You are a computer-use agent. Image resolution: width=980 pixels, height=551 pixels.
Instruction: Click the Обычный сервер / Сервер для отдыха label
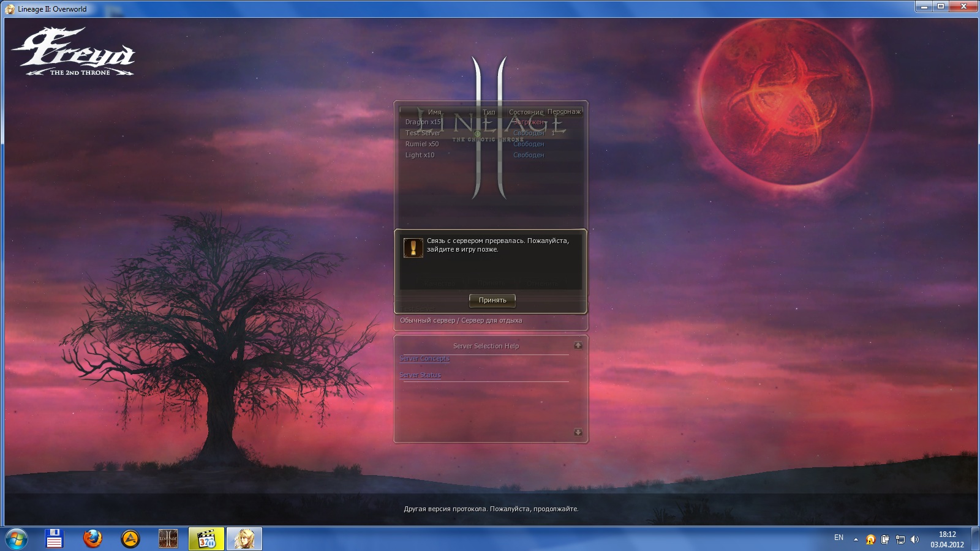pos(461,320)
